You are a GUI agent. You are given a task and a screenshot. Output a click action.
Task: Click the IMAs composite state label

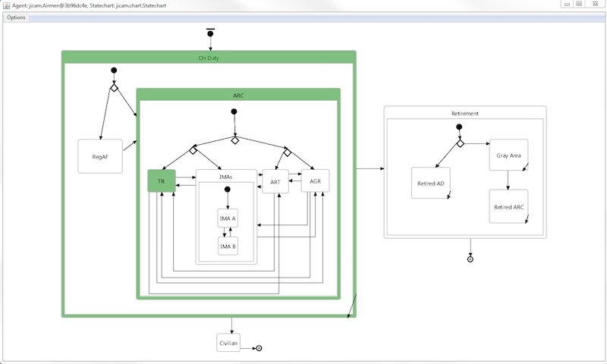click(x=225, y=175)
